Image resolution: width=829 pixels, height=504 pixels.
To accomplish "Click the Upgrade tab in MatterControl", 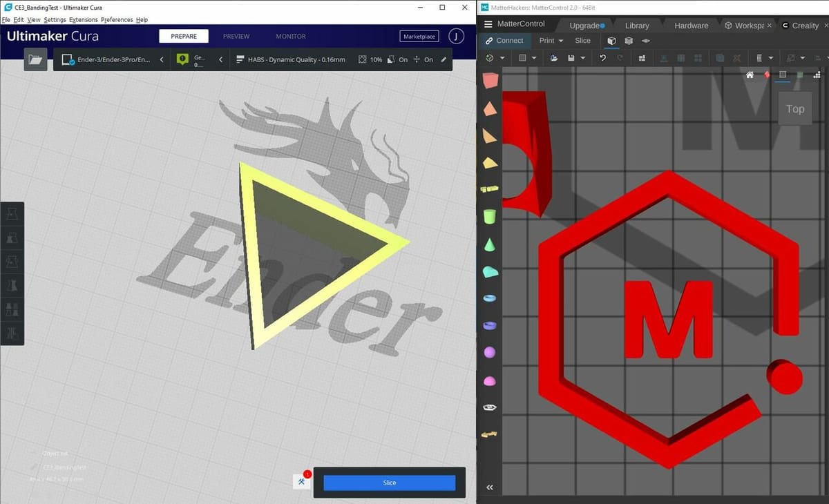I will click(x=587, y=26).
